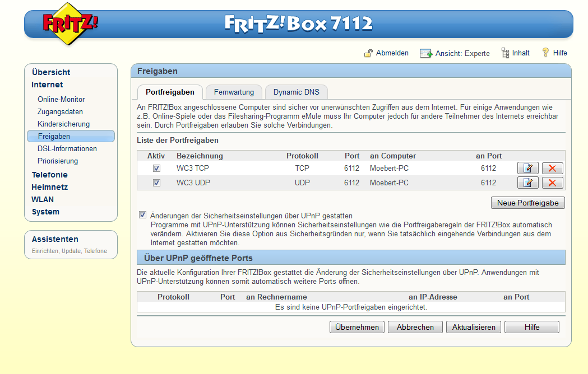Edit the WC3 TCP port rule
Screen dimensions: 588x374
coord(527,169)
